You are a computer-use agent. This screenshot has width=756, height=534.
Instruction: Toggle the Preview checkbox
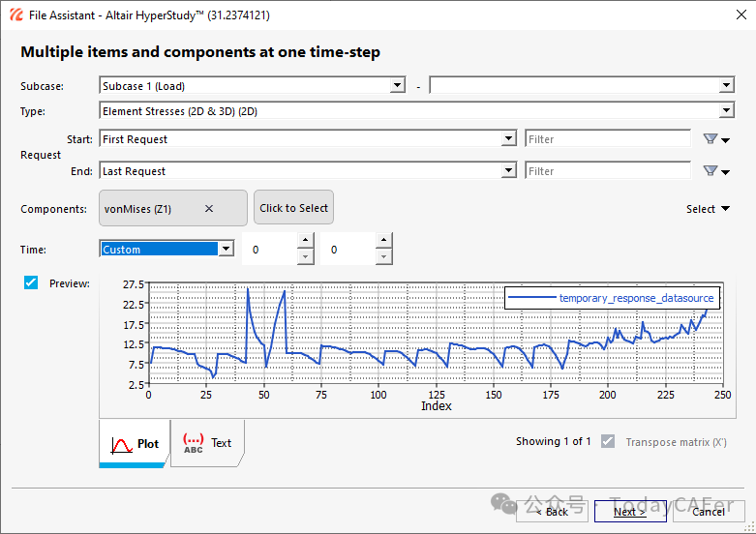coord(31,282)
